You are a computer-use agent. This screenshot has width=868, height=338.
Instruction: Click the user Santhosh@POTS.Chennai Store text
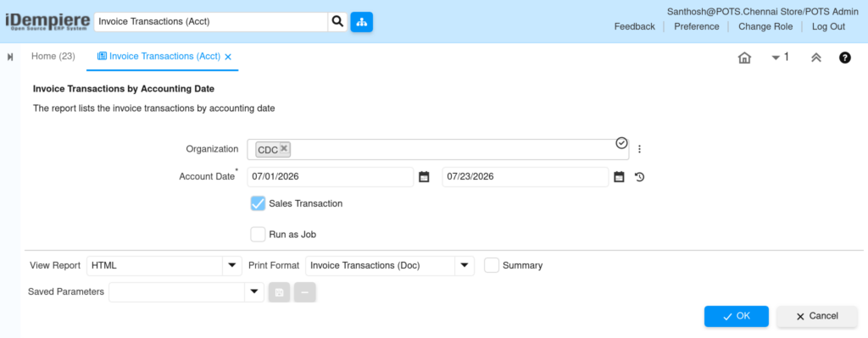point(763,11)
